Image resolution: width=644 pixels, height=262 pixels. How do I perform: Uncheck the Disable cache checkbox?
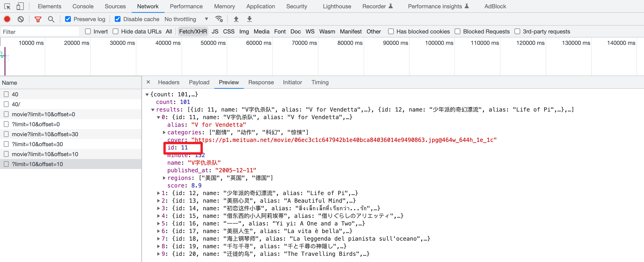117,19
